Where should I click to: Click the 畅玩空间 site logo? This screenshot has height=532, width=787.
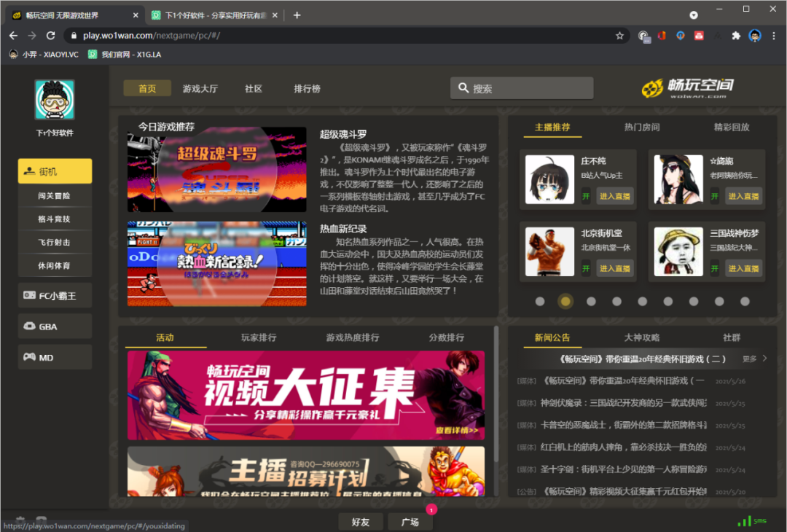pyautogui.click(x=688, y=88)
